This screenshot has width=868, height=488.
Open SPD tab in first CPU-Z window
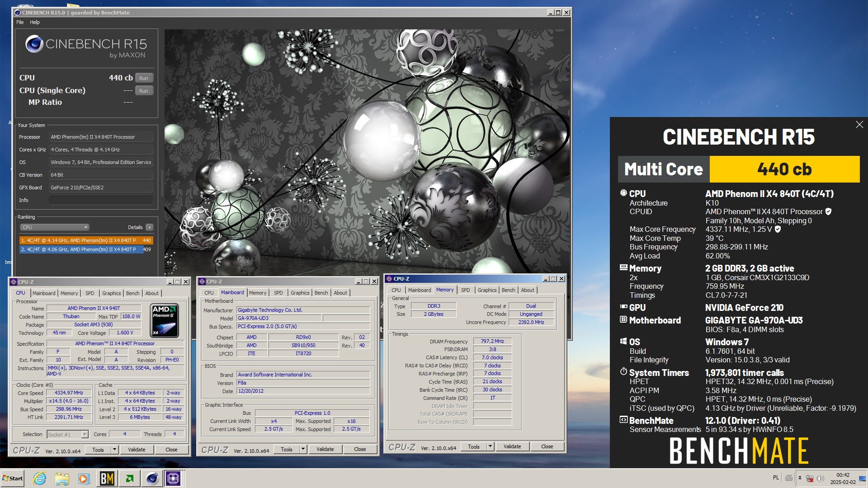pos(90,293)
